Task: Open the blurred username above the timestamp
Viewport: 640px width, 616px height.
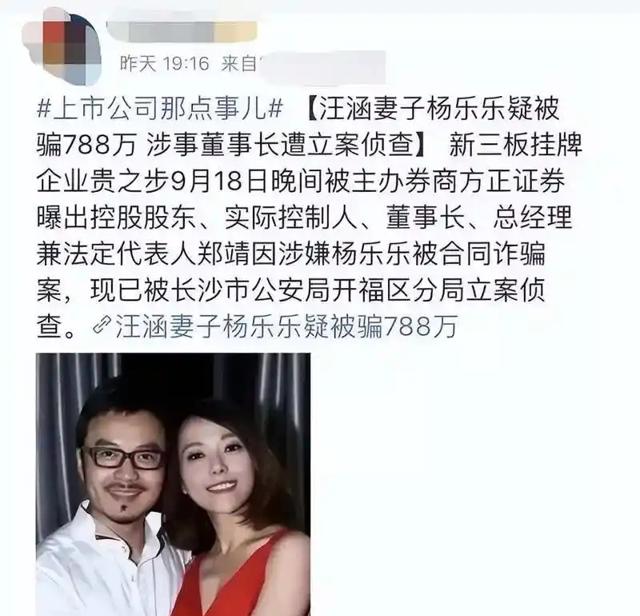Action: [182, 31]
